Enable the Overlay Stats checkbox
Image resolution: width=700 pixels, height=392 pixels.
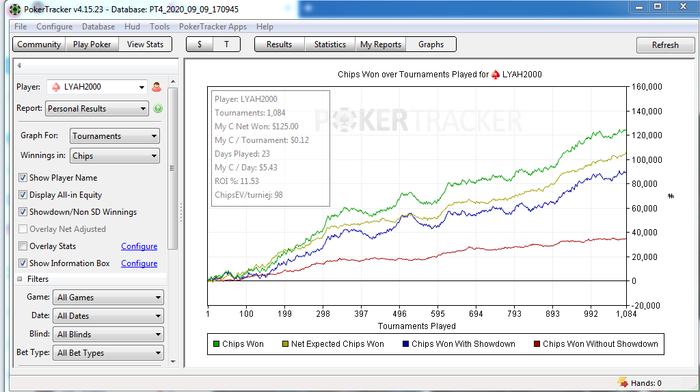click(x=23, y=246)
